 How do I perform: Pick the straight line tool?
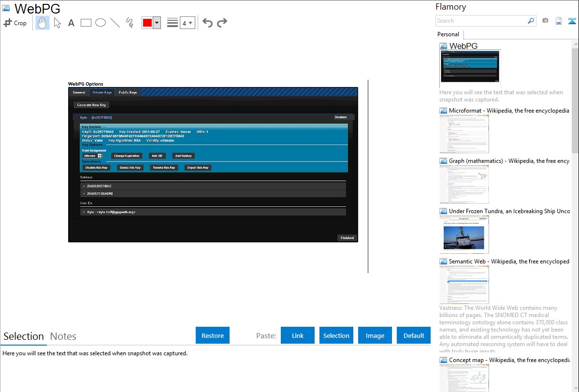click(x=115, y=23)
